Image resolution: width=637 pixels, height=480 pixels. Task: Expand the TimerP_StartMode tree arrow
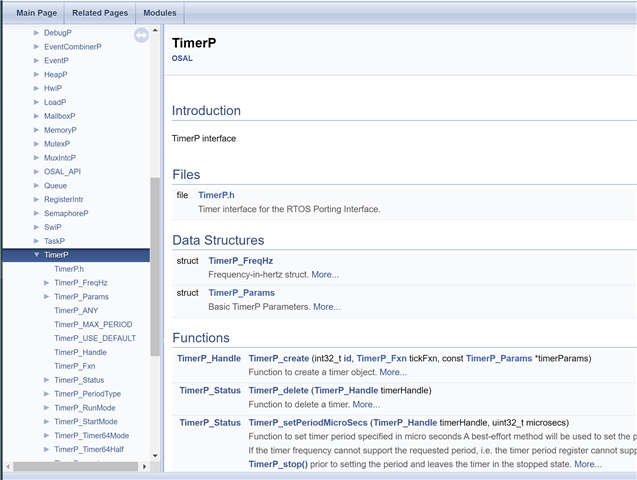click(x=46, y=422)
